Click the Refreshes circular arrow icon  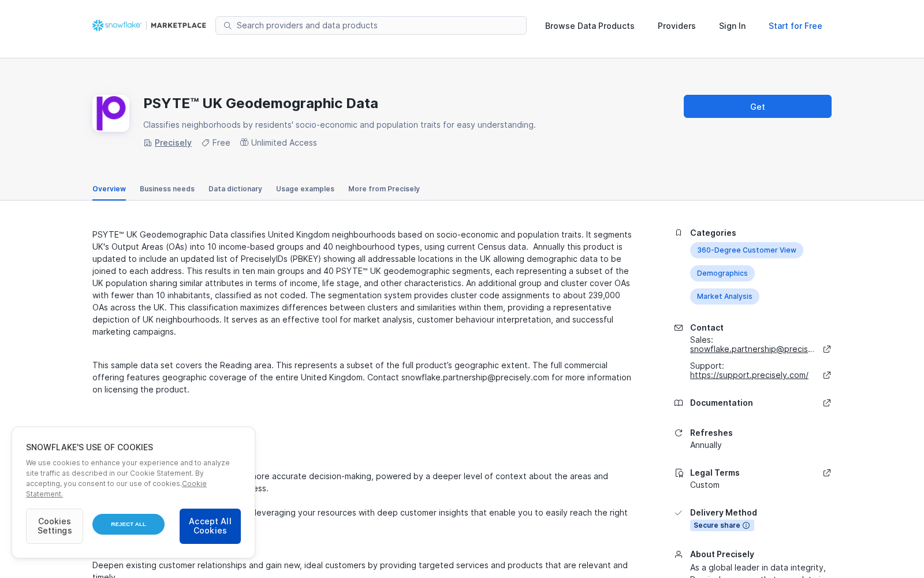point(679,433)
